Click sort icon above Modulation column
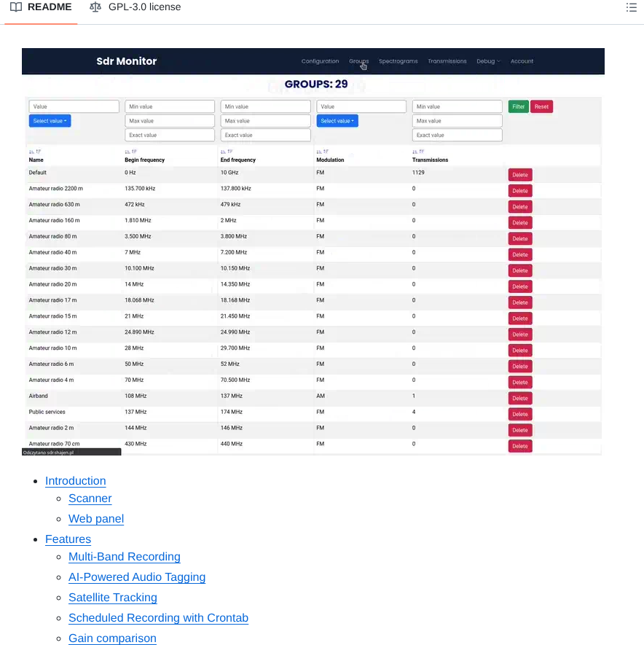This screenshot has height=645, width=644. coord(321,152)
